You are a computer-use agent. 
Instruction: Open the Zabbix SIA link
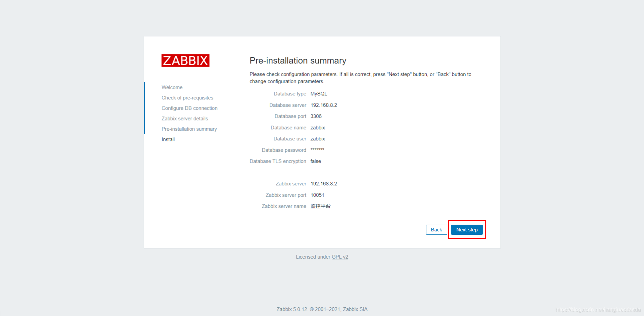[x=355, y=309]
